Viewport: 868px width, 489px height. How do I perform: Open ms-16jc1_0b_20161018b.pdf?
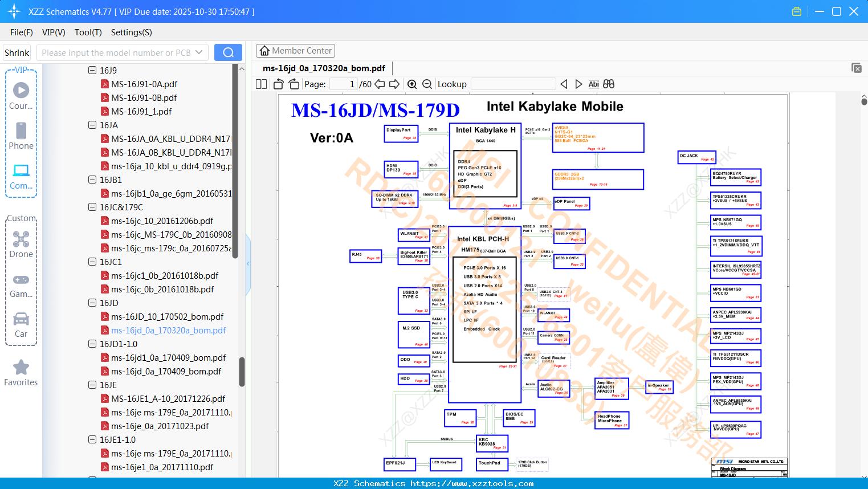point(165,275)
